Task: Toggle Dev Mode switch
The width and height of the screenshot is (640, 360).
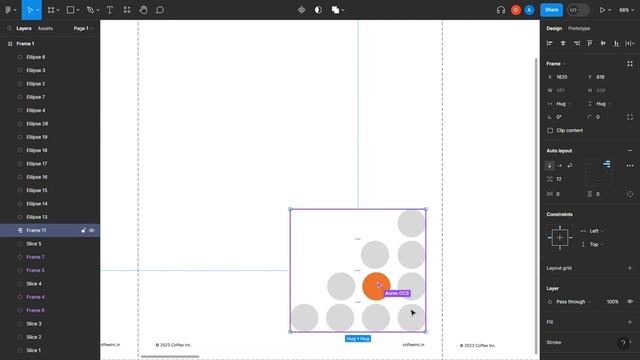Action: 578,10
